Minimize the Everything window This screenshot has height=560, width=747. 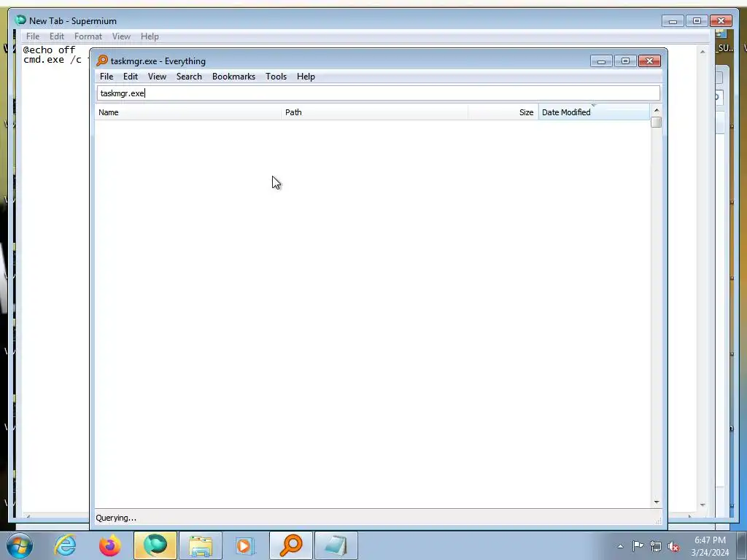tap(601, 61)
